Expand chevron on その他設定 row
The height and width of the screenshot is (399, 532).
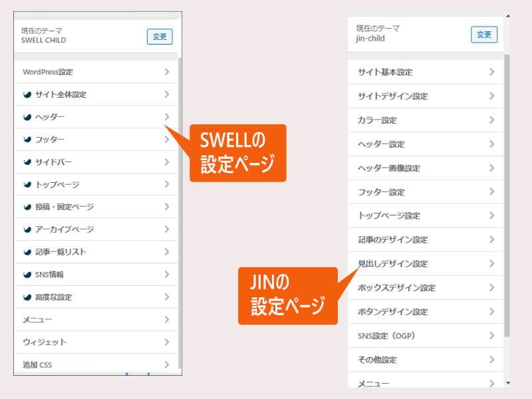pyautogui.click(x=491, y=360)
